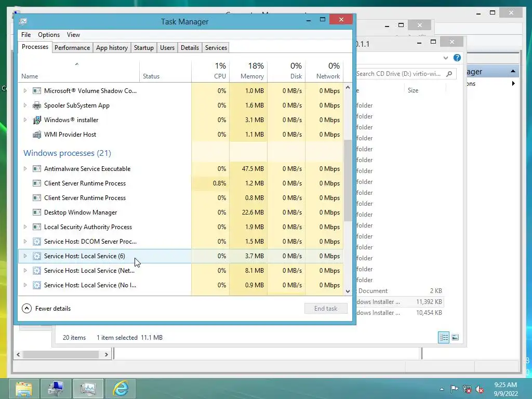This screenshot has width=532, height=399.
Task: Switch Explorer to details view icon
Action: 444,337
